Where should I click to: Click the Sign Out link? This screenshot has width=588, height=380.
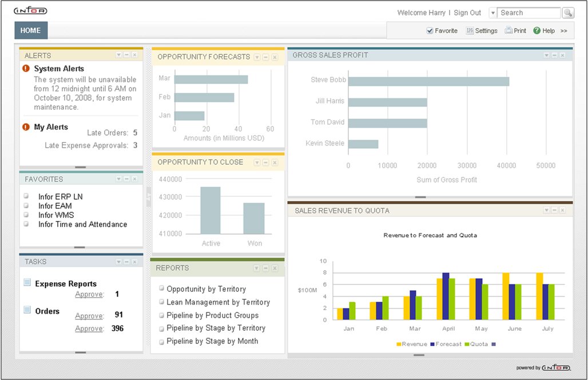coord(467,13)
